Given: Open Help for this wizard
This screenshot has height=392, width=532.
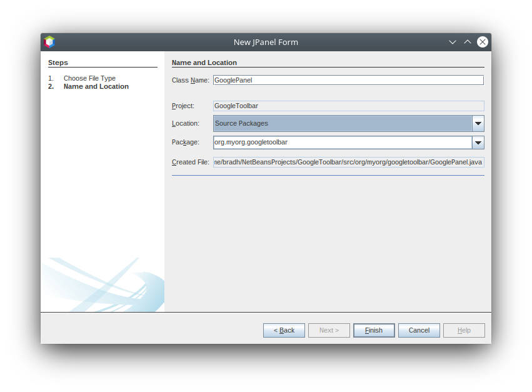Looking at the screenshot, I should (464, 330).
